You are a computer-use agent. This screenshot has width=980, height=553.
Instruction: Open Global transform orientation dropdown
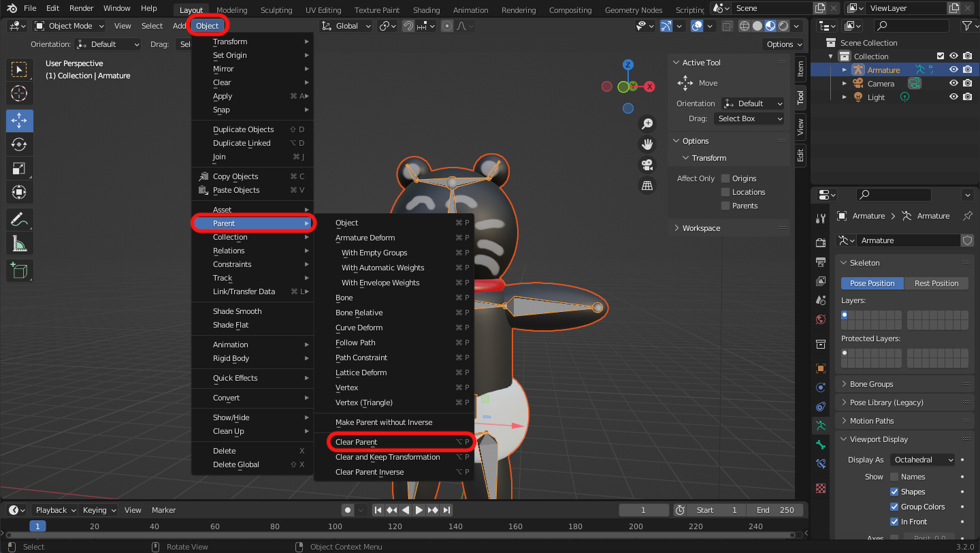click(346, 26)
